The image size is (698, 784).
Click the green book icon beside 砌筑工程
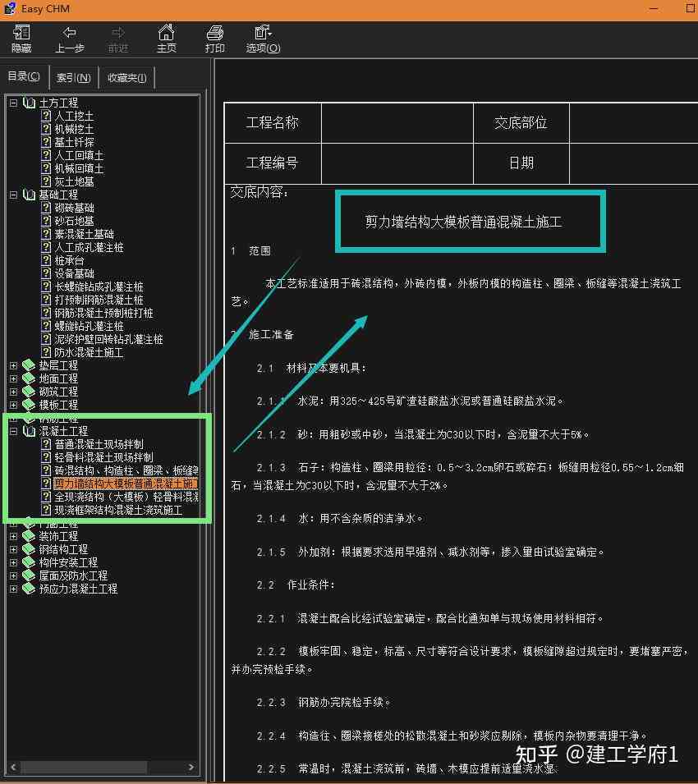(x=29, y=392)
